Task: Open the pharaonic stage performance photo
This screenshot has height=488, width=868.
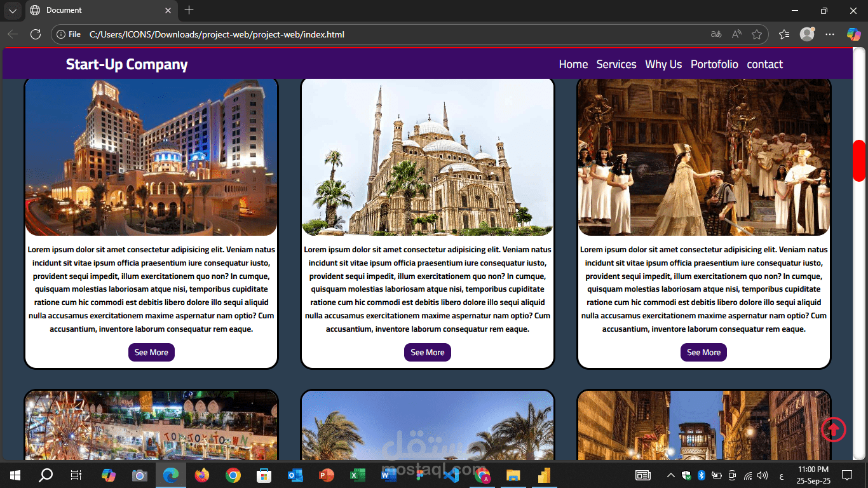Action: click(704, 157)
